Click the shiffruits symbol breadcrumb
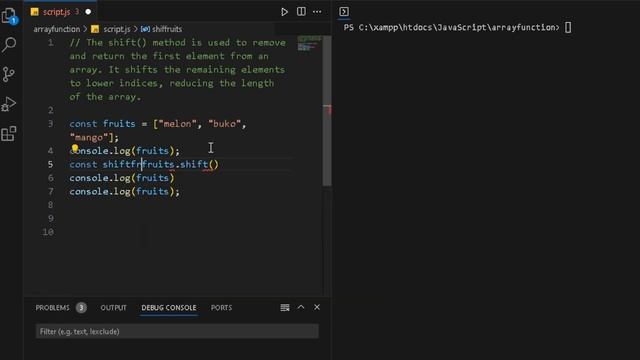 (x=167, y=29)
